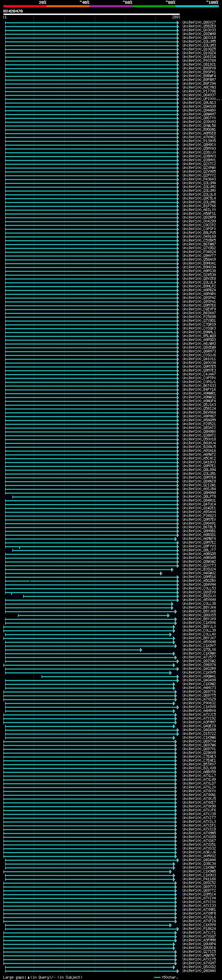Select hit label UniRef100_Q8W4H7
The image size is (222, 980).
coord(199,114)
